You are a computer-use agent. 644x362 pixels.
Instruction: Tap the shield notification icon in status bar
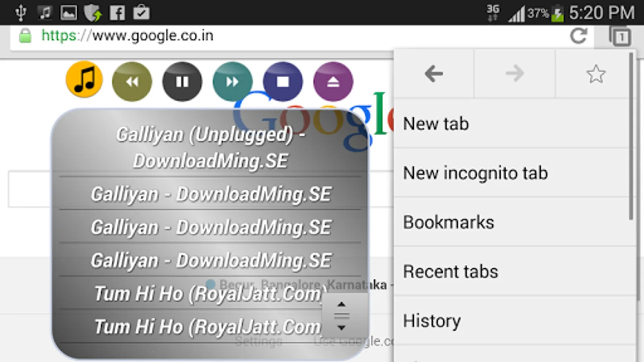[x=93, y=12]
